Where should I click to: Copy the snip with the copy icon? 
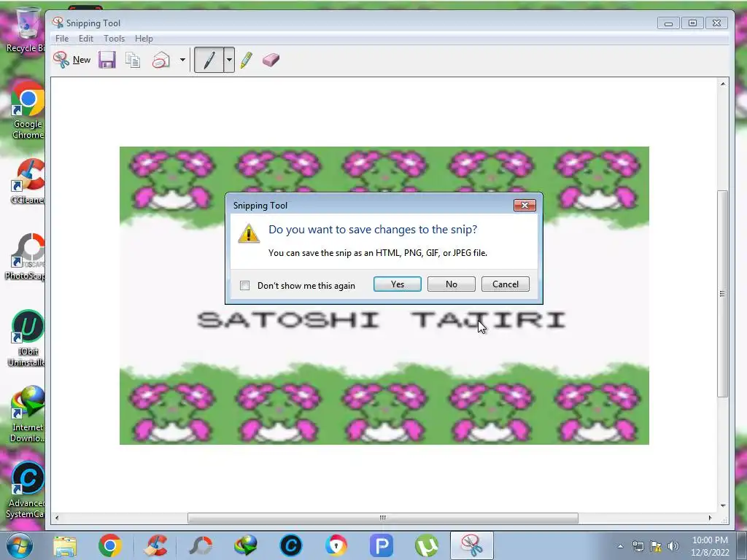coord(133,60)
